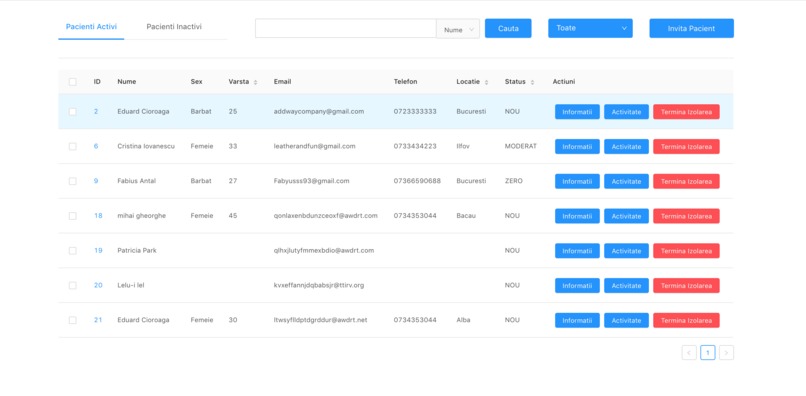Image resolution: width=806 pixels, height=396 pixels.
Task: Click the Email column header
Action: (x=282, y=82)
